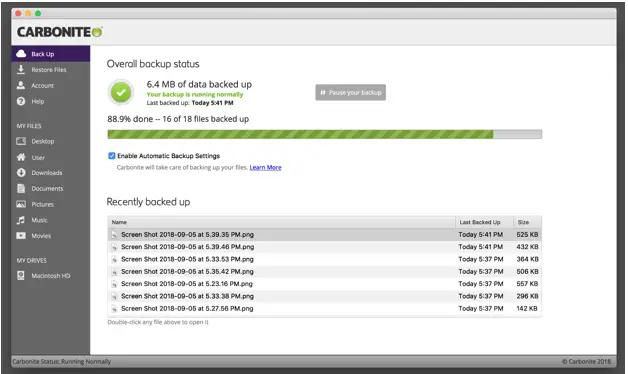
Task: Click file icon for 5.33.53 PM screenshot
Action: click(x=114, y=259)
